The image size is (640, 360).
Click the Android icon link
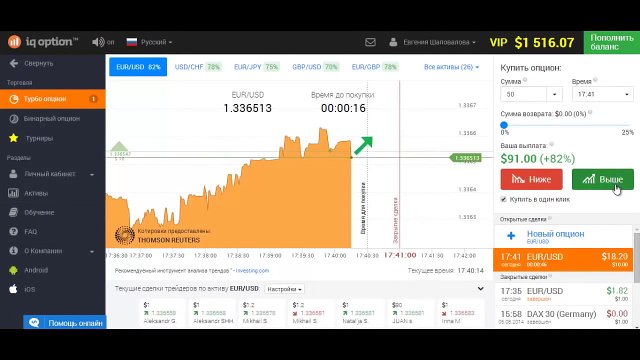click(x=13, y=270)
